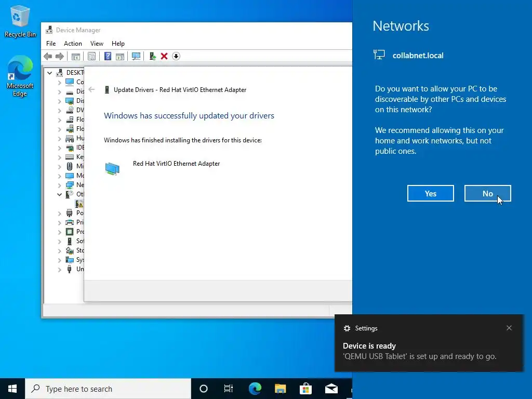Click No to decline network discovery

tap(487, 193)
